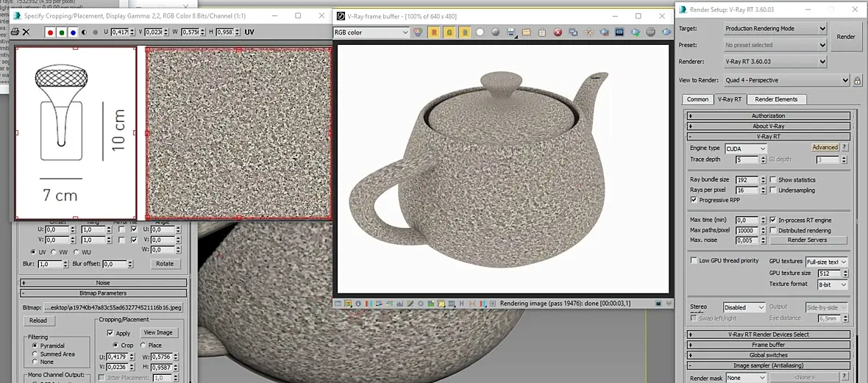Click the Max. noise value field

(x=747, y=240)
